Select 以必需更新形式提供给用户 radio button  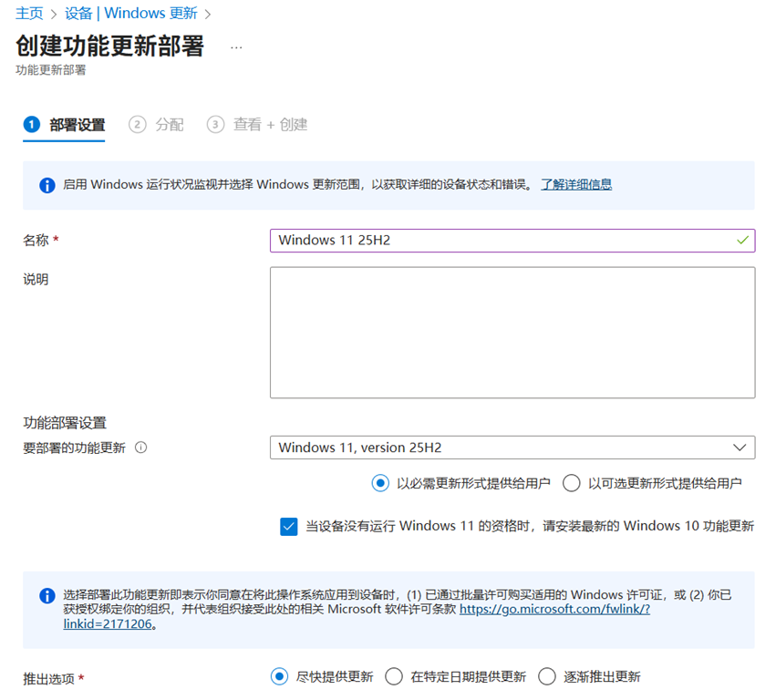(380, 483)
